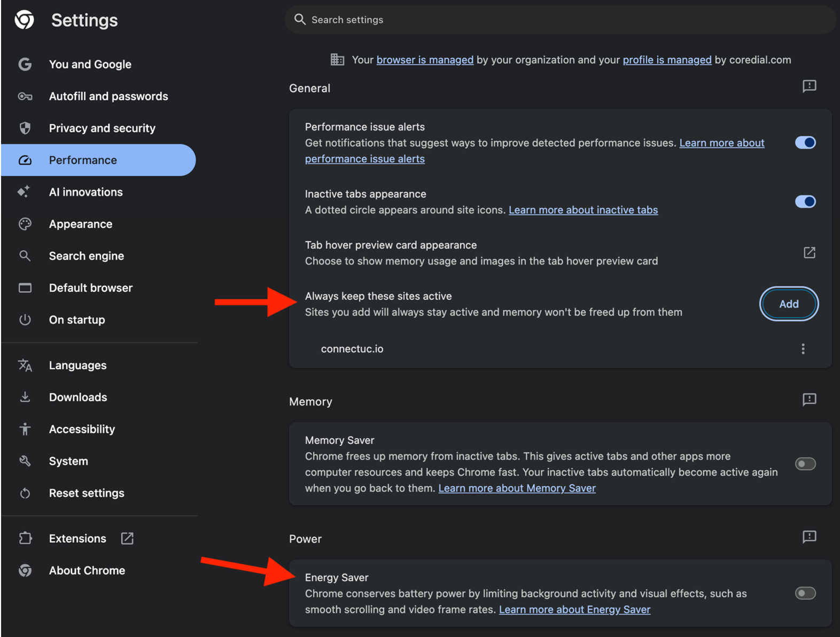Click the sparkle icon for AI innovations
The height and width of the screenshot is (637, 840).
click(24, 191)
